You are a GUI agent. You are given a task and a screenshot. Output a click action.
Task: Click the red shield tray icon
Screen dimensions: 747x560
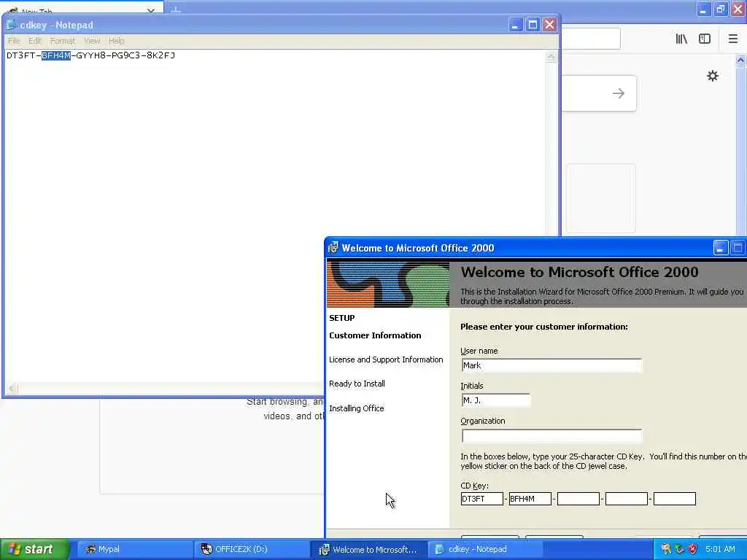[x=693, y=550]
